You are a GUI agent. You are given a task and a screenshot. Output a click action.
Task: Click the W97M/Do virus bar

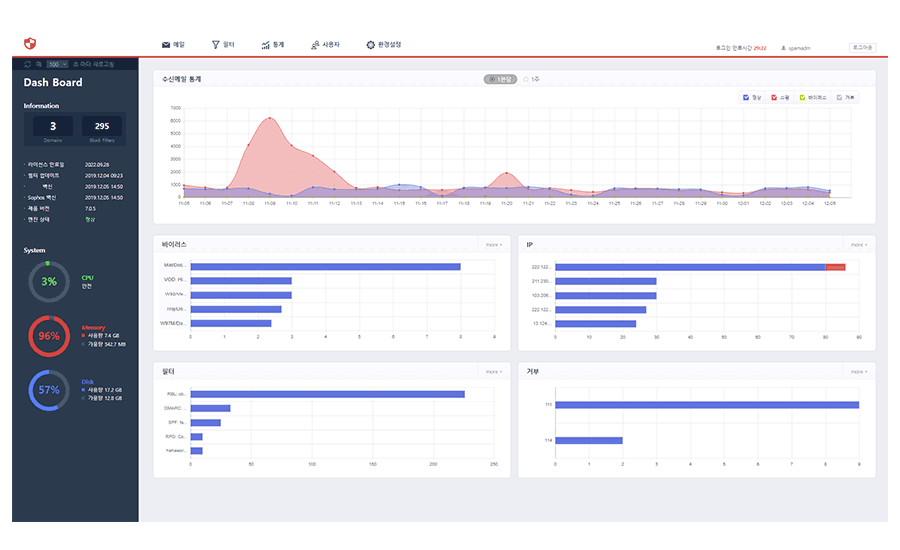[x=231, y=323]
